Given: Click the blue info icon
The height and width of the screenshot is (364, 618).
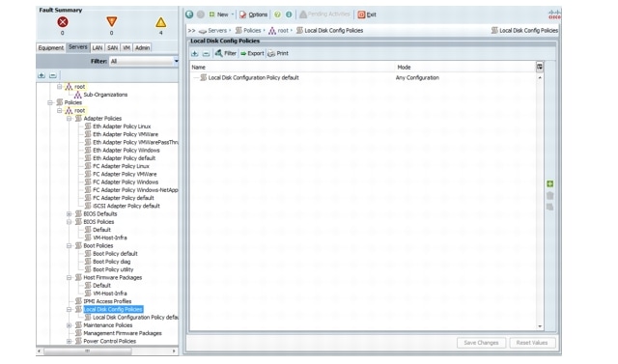Looking at the screenshot, I should pyautogui.click(x=289, y=14).
